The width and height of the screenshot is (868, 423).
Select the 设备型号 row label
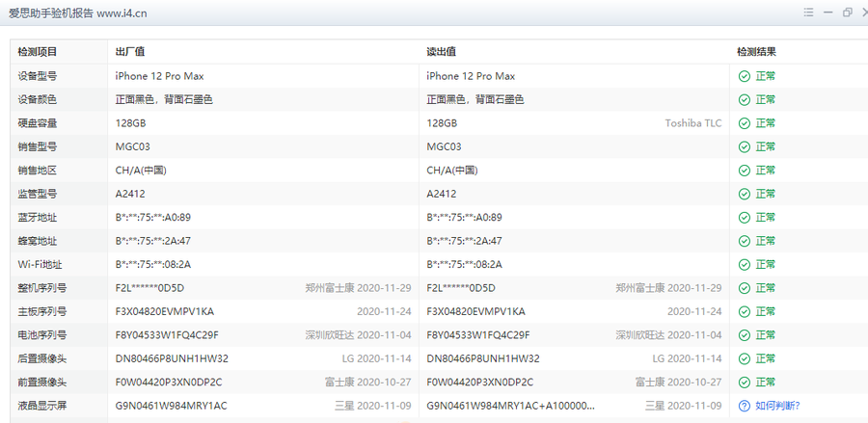pyautogui.click(x=37, y=76)
